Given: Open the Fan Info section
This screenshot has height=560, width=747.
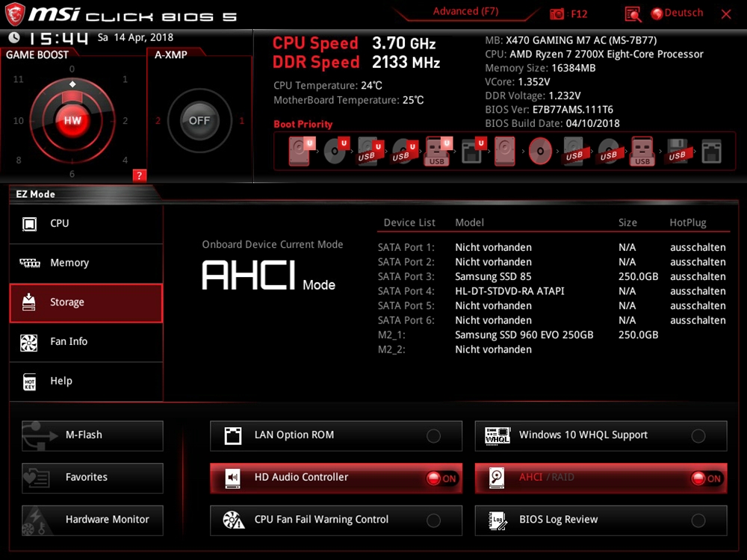Looking at the screenshot, I should click(x=86, y=341).
